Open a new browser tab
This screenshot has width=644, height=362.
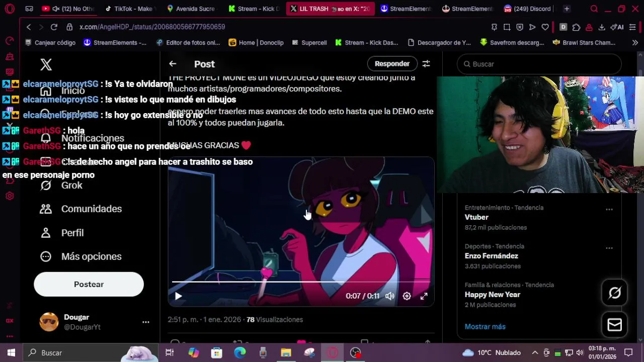(x=567, y=9)
